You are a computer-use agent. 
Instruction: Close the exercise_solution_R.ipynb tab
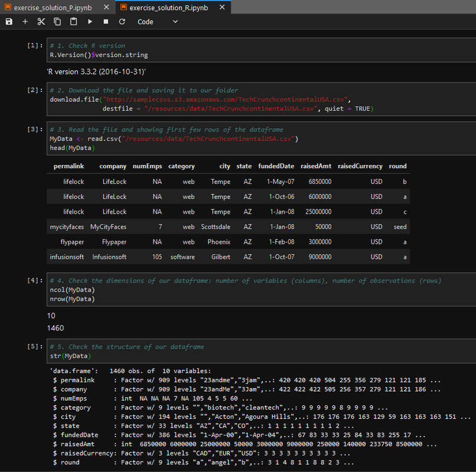pos(223,7)
